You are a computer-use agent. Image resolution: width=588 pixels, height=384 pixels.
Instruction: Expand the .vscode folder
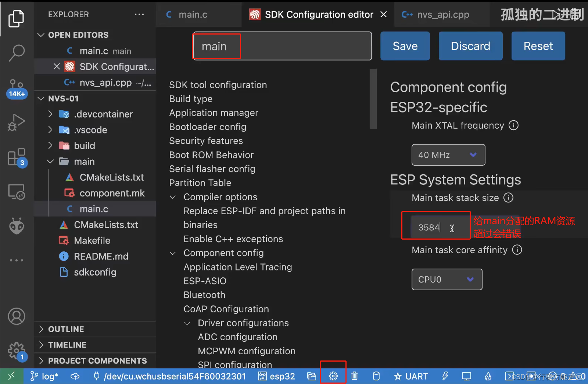click(x=50, y=130)
